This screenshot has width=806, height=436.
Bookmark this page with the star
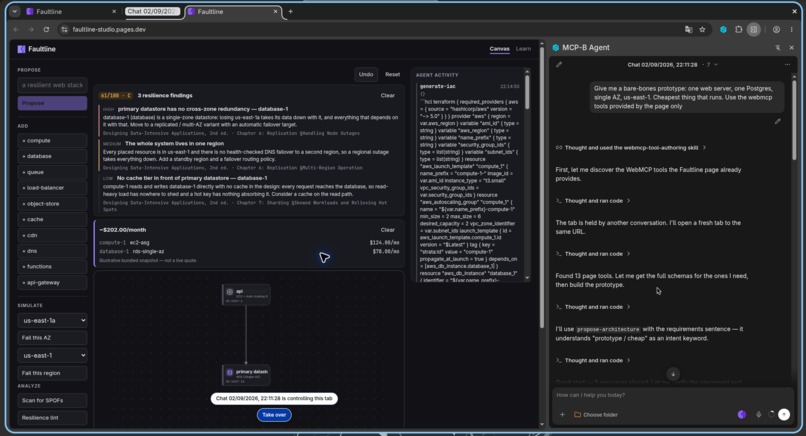click(x=702, y=29)
